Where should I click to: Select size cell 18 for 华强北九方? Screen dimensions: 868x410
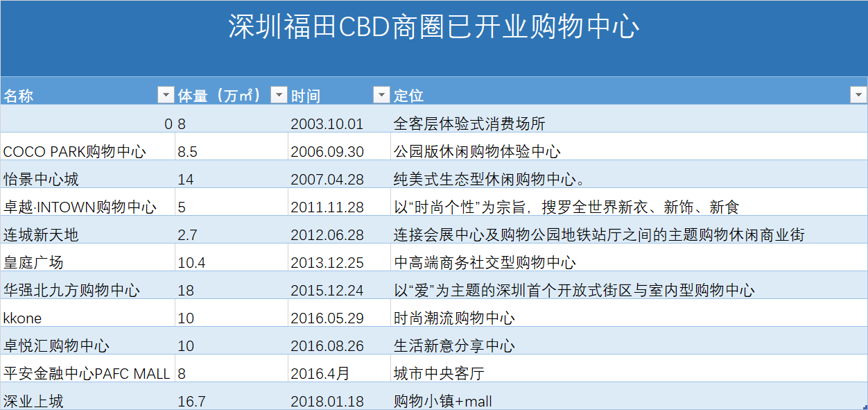[x=232, y=285]
